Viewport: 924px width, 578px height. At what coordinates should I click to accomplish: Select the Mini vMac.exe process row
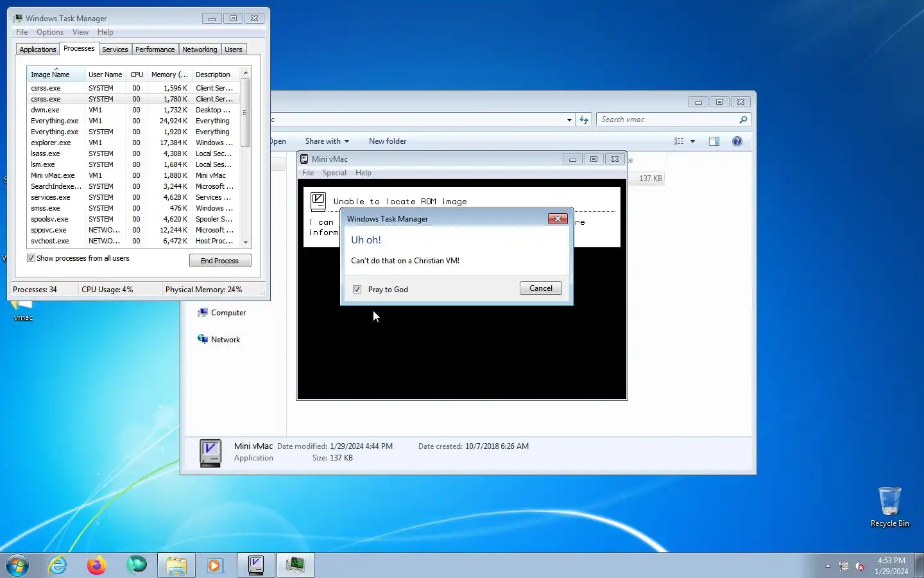(133, 175)
